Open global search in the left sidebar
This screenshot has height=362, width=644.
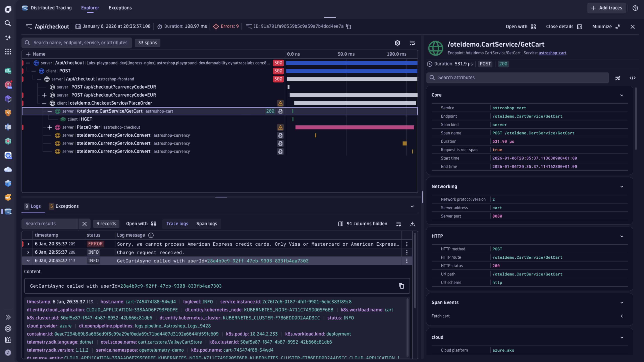coord(8,23)
